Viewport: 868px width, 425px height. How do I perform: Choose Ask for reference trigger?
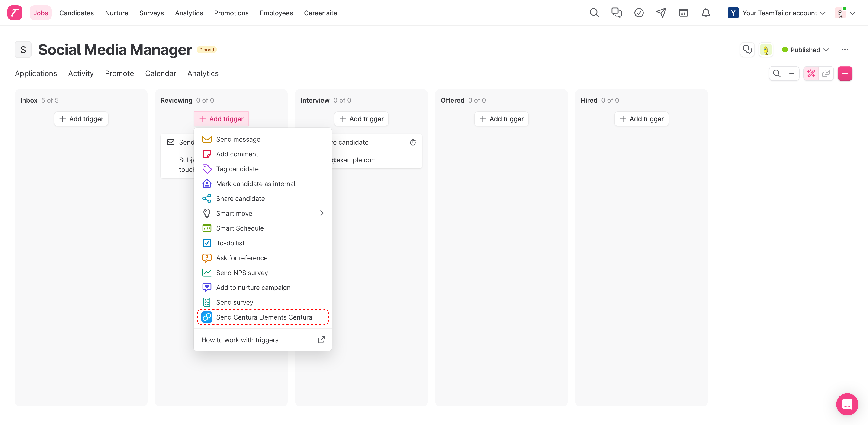pos(263,258)
